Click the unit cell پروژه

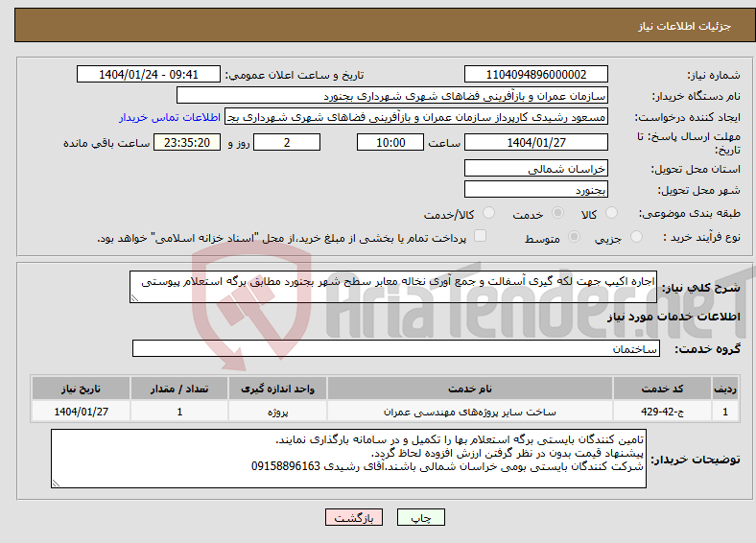click(x=277, y=412)
